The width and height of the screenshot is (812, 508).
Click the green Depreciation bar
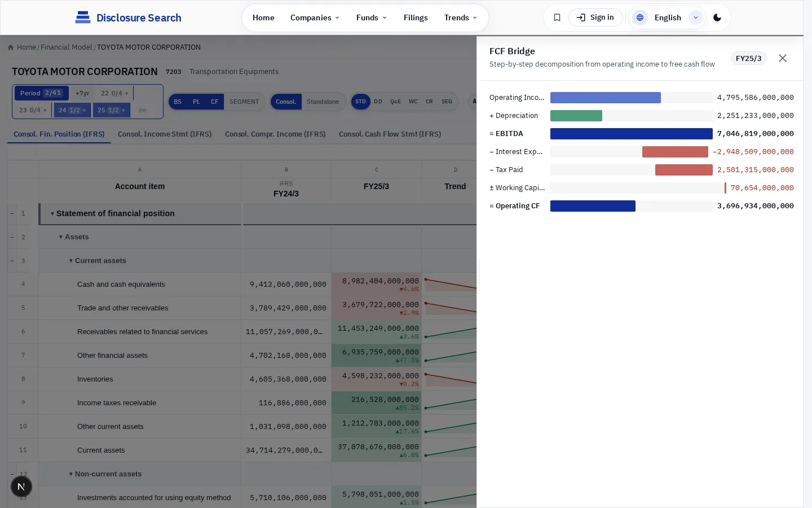coord(576,116)
